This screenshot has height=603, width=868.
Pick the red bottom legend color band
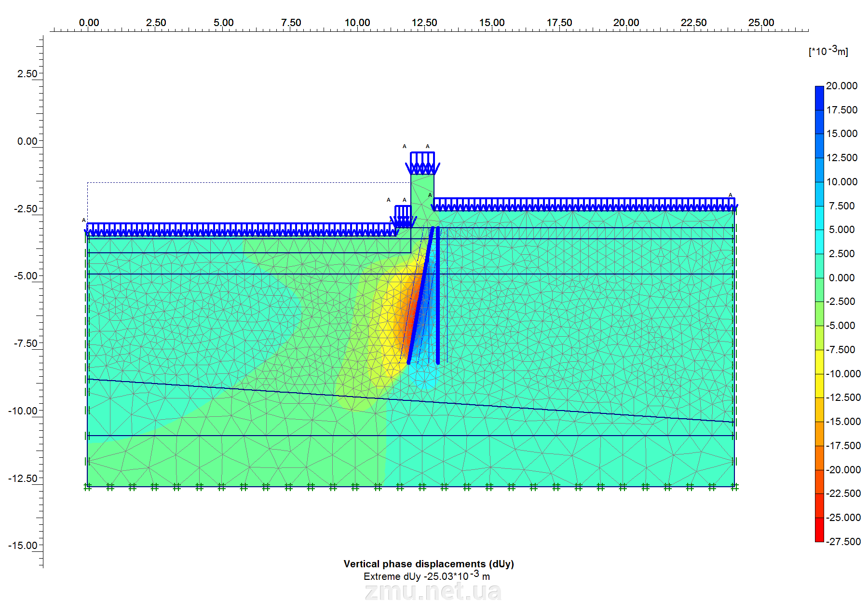click(x=819, y=530)
